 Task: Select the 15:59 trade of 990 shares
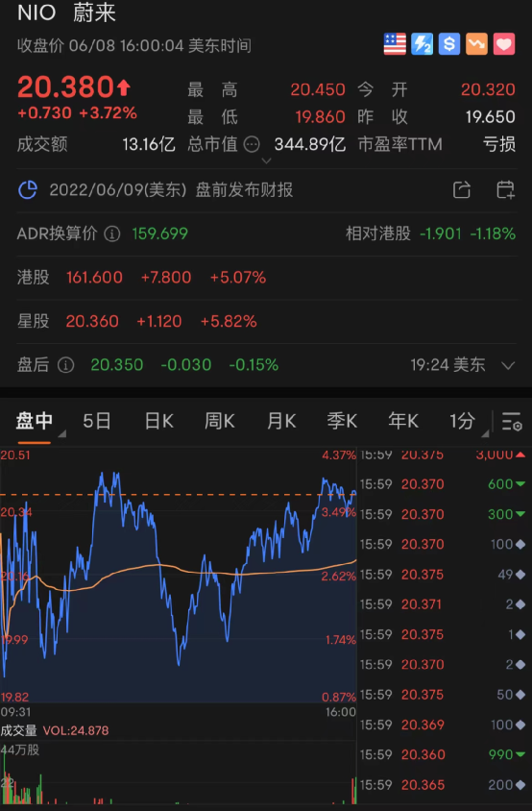pyautogui.click(x=443, y=754)
